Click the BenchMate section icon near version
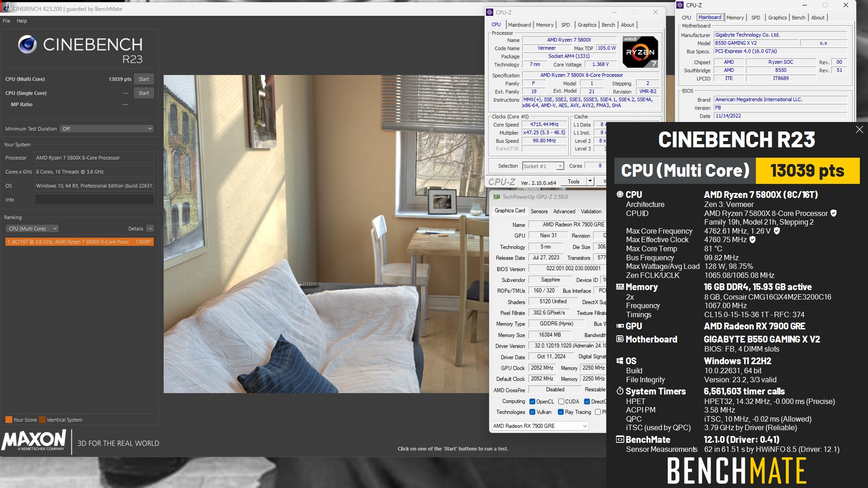 620,439
